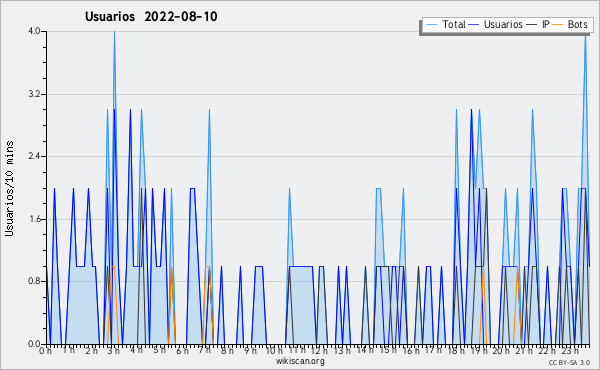Click the orange Bots legend line swatch
This screenshot has height=370, width=600.
pyautogui.click(x=558, y=25)
